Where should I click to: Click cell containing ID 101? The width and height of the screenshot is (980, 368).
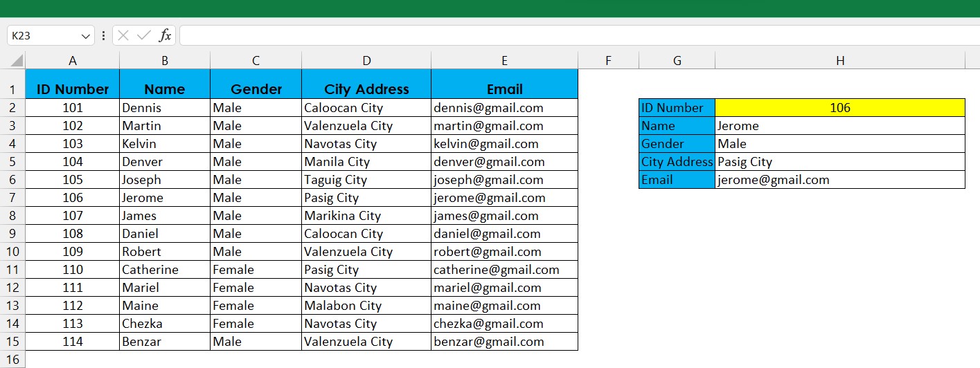click(73, 108)
